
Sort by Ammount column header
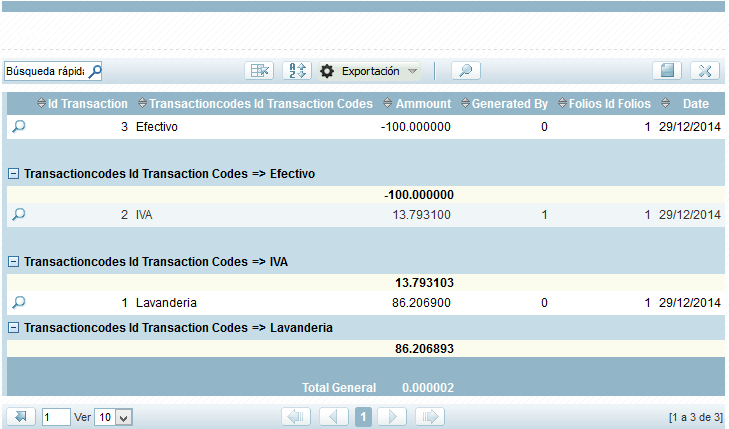tap(423, 104)
